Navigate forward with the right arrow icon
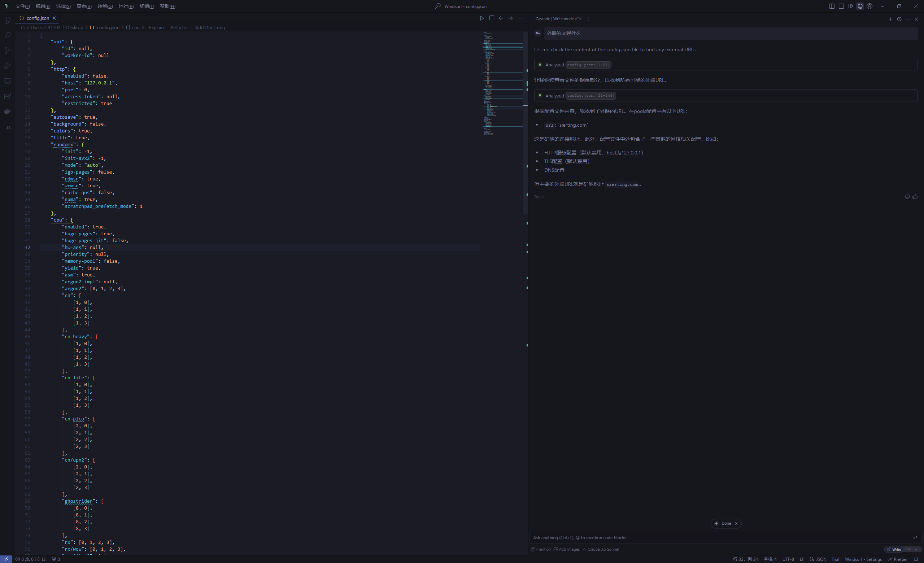Image resolution: width=924 pixels, height=563 pixels. click(x=510, y=18)
